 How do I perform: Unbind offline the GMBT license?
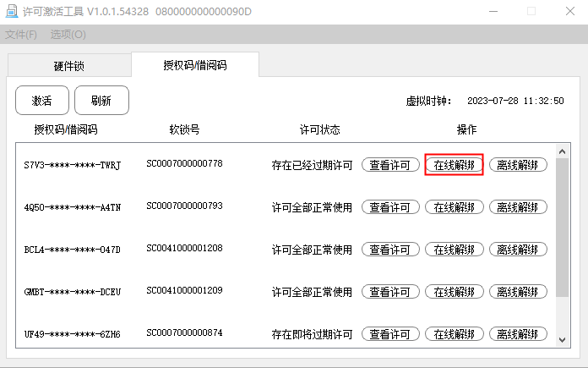pos(518,292)
